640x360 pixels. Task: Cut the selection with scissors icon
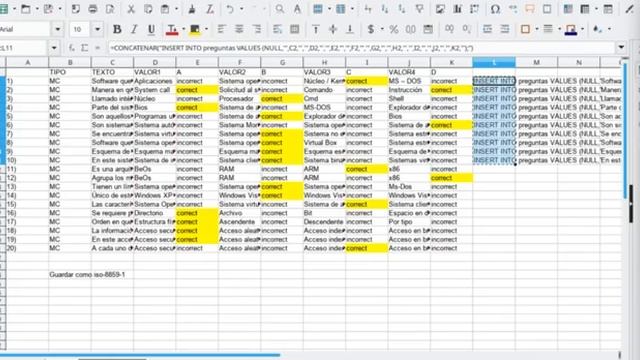[x=131, y=9]
